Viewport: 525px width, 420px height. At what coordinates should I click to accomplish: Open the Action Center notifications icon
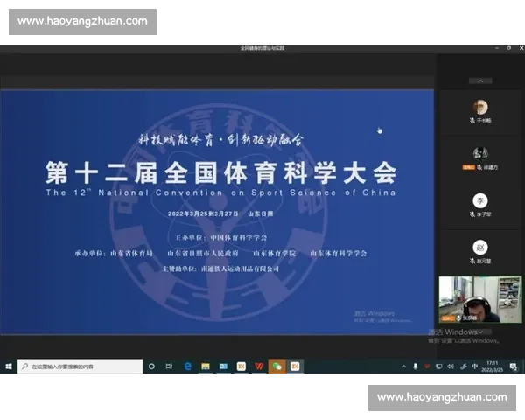coord(514,367)
